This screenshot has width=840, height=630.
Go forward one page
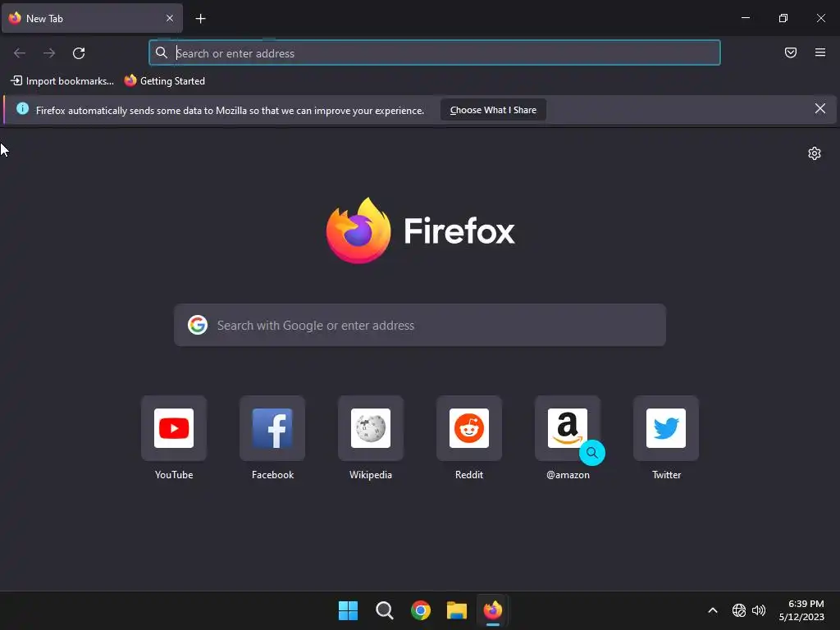tap(49, 53)
